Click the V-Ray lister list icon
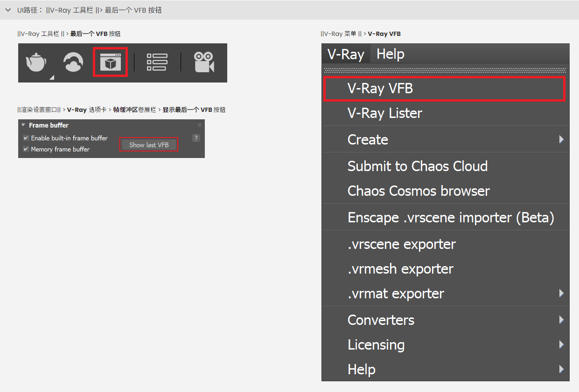 pyautogui.click(x=157, y=62)
